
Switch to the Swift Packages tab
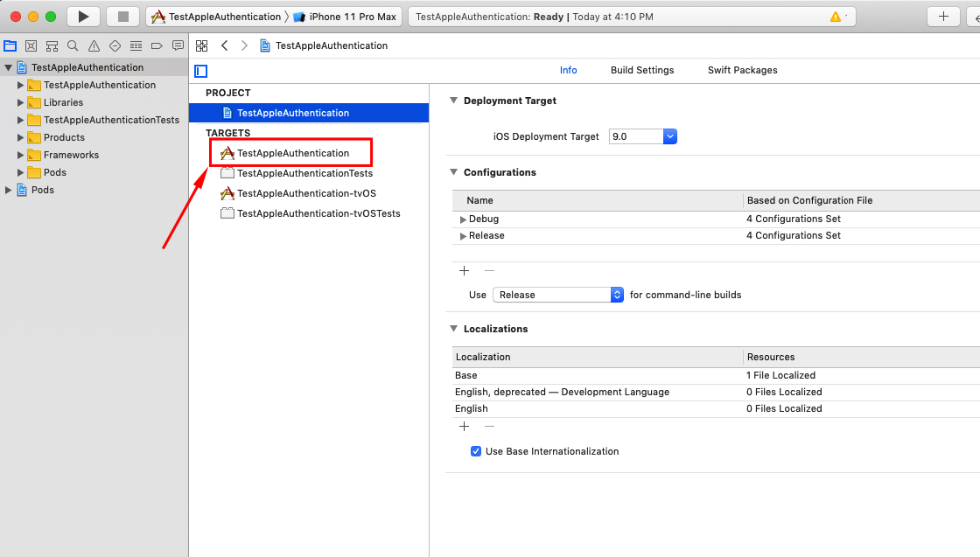click(742, 70)
